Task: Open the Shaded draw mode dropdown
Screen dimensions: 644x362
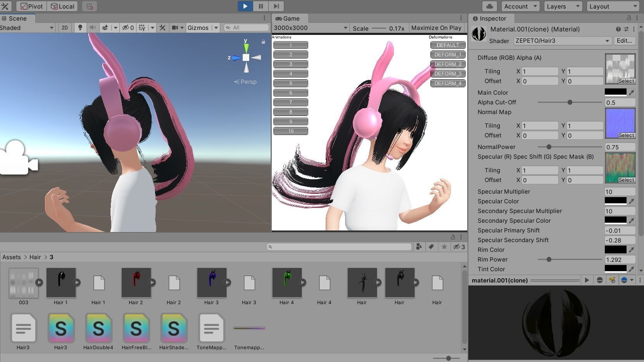Action: coord(27,28)
